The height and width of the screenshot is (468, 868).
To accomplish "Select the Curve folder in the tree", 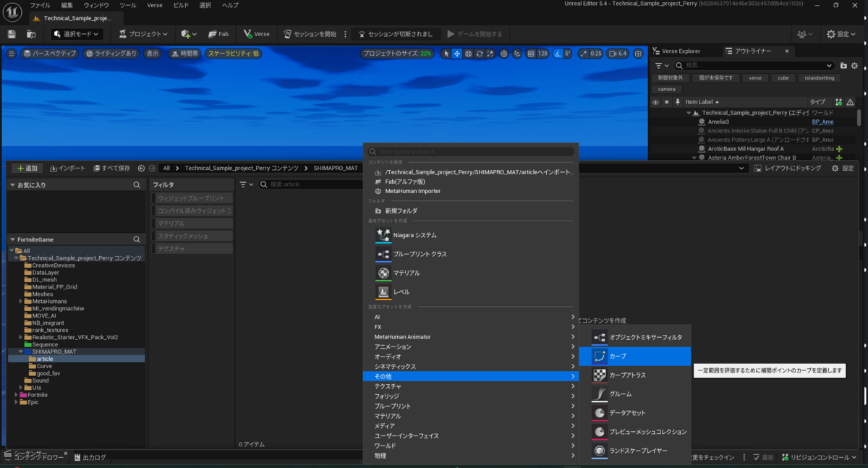I will coord(44,366).
